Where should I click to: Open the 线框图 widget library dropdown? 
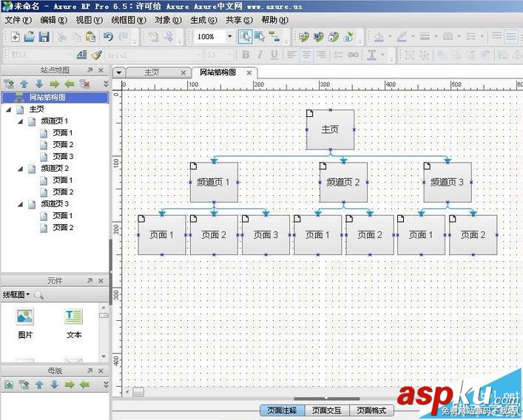tap(16, 295)
